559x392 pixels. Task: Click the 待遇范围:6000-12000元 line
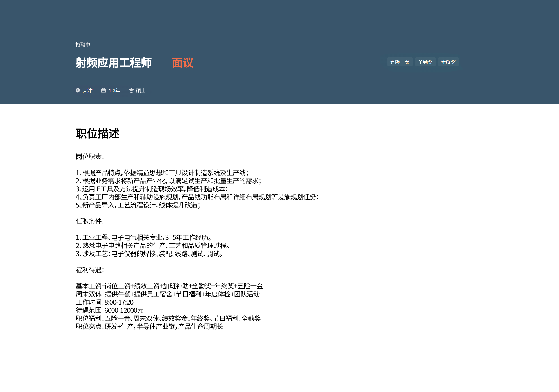coord(110,311)
